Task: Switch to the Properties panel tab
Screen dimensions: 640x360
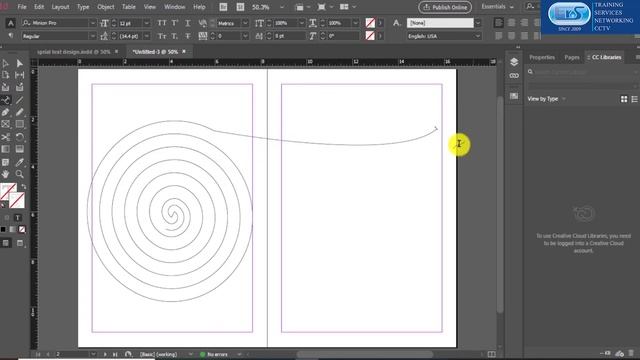Action: (542, 57)
